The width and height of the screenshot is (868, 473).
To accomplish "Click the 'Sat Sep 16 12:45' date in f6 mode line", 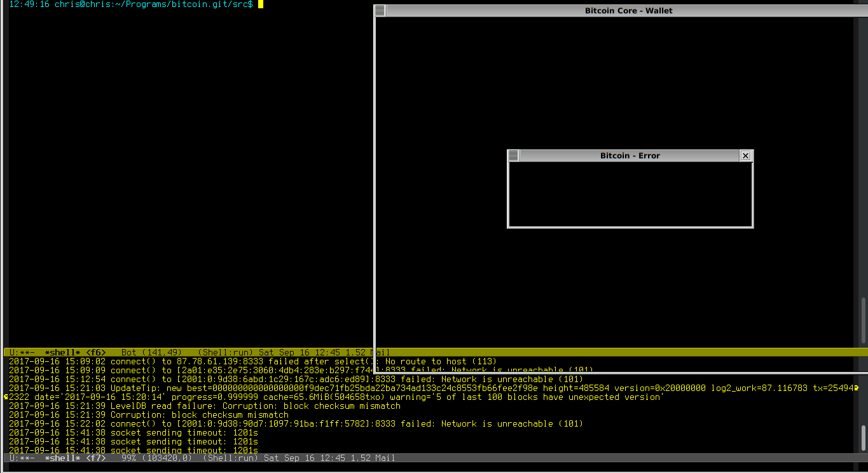I will tap(299, 352).
